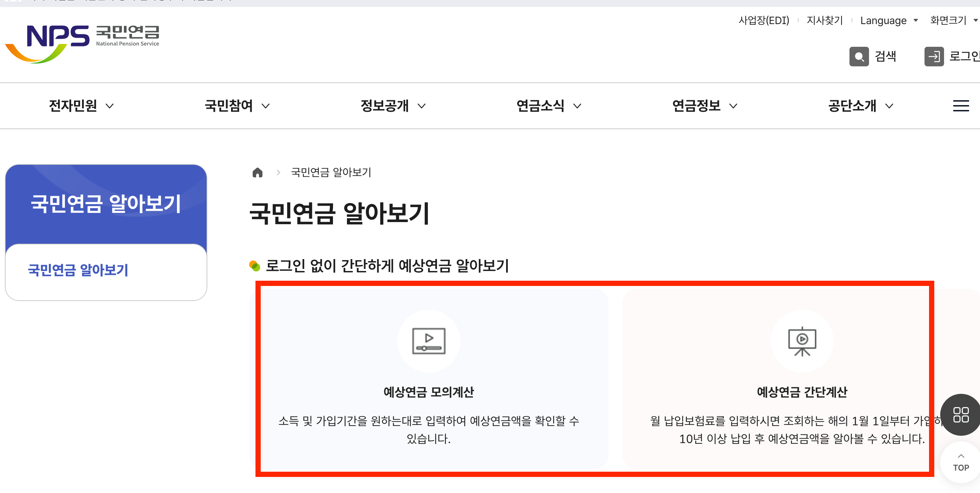Open the 연금소식 menu

point(548,106)
